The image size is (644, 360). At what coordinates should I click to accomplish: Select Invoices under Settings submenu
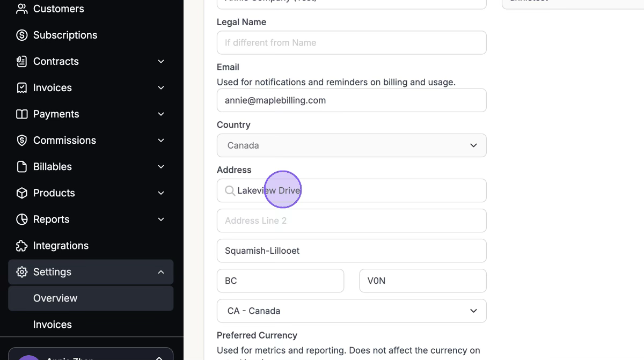[53, 325]
